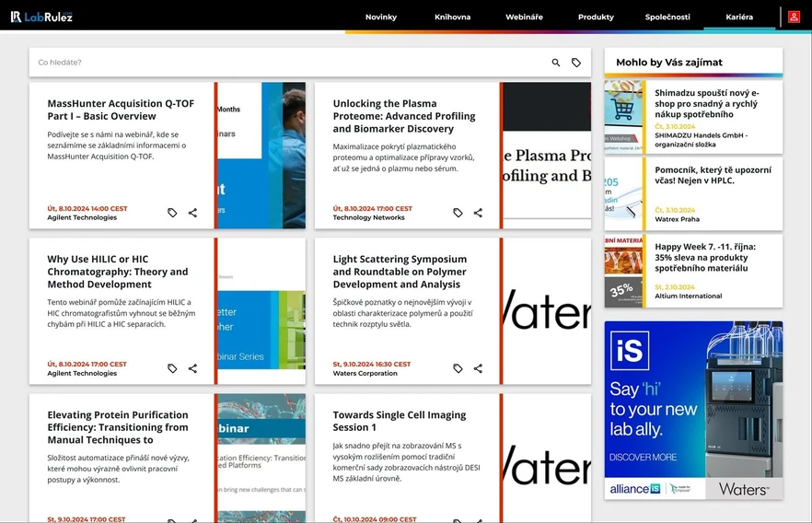812x523 pixels.
Task: Click 'Altium International' company text
Action: coord(688,296)
